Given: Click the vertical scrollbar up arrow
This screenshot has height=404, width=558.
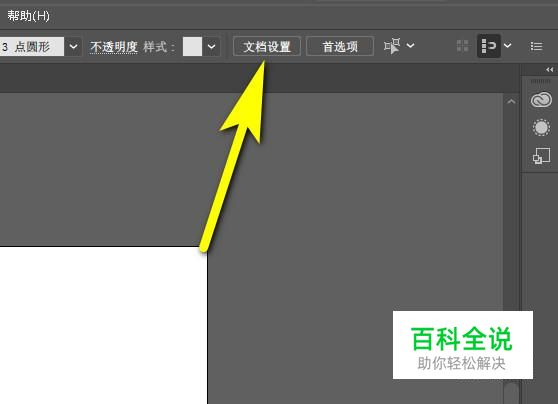Looking at the screenshot, I should click(x=511, y=102).
